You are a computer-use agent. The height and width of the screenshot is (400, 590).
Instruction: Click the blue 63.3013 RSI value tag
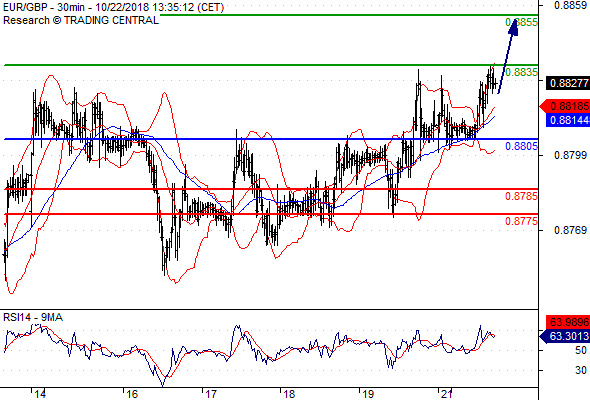(565, 336)
